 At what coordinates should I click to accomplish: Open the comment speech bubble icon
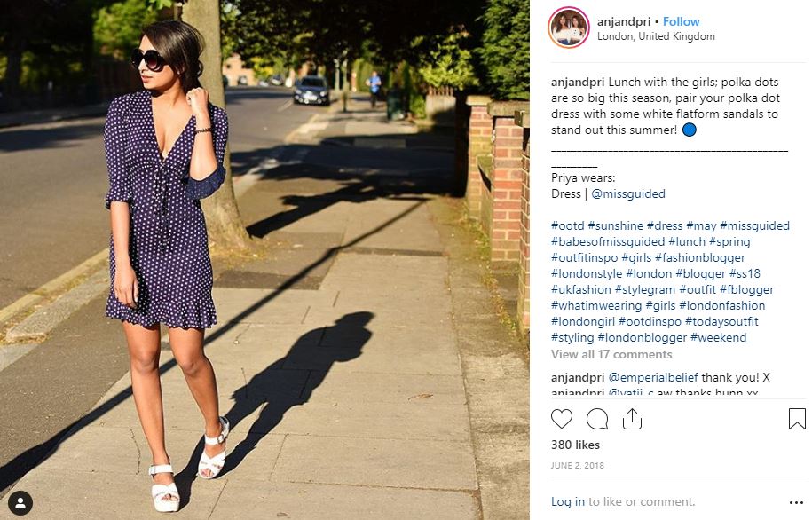[597, 419]
